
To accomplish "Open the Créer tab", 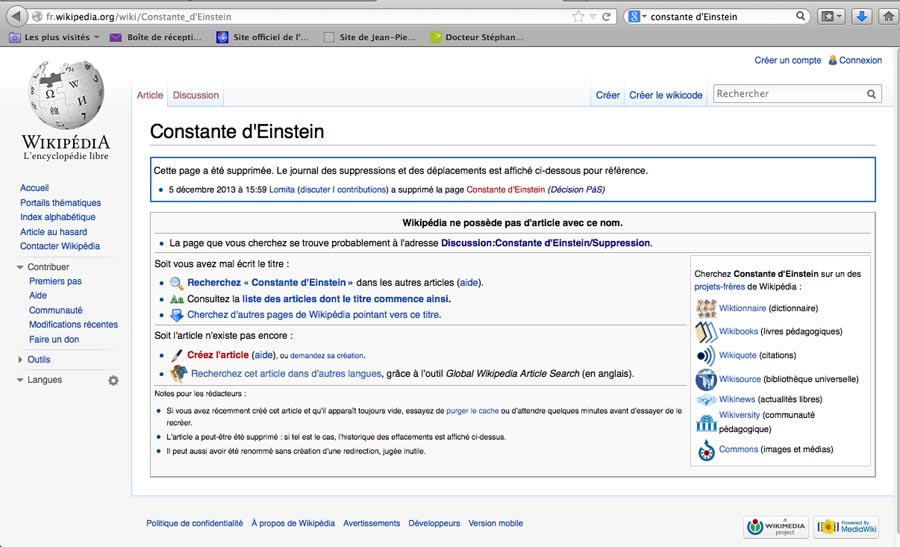I will pos(607,95).
